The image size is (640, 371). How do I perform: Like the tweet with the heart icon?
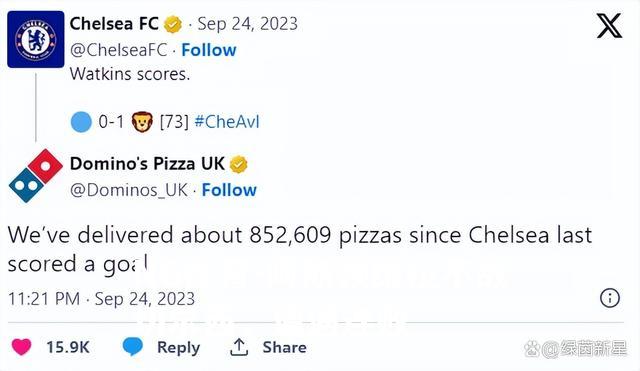[21, 347]
